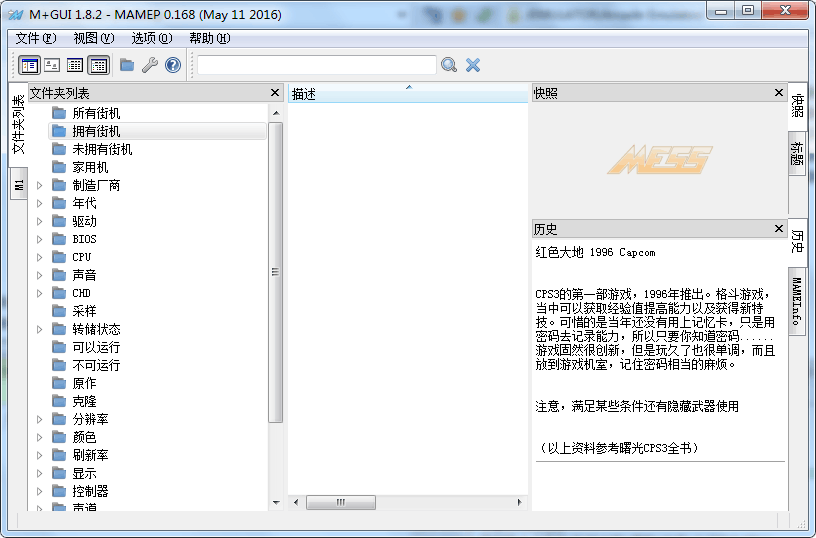Image resolution: width=816 pixels, height=538 pixels.
Task: Toggle the screenshot pane toolbar icon
Action: point(52,66)
